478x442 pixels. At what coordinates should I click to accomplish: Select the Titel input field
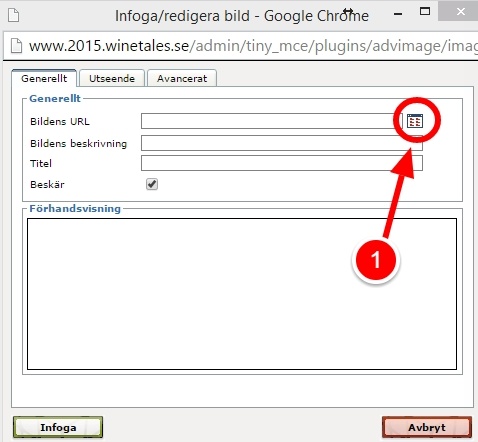[282, 163]
